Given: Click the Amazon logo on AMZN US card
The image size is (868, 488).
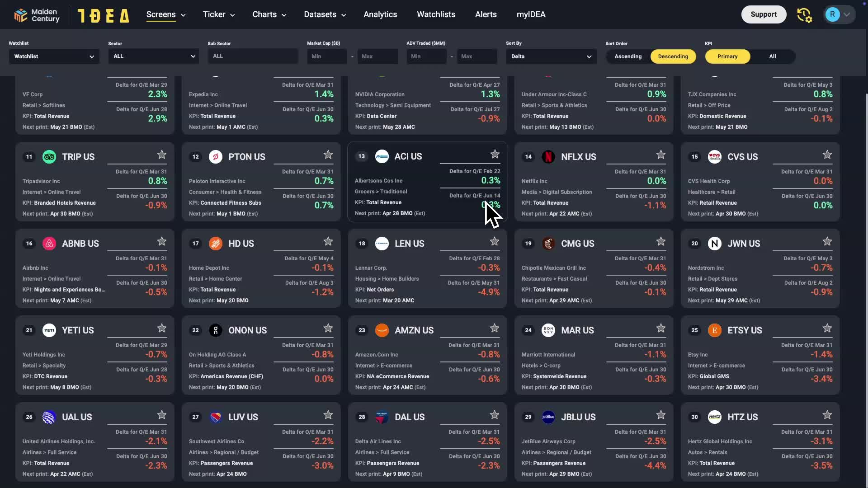Looking at the screenshot, I should tap(382, 330).
